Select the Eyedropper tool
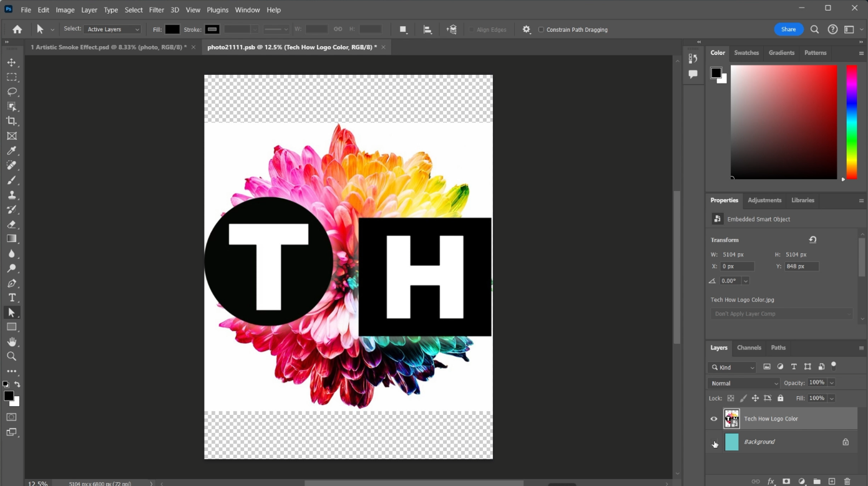The width and height of the screenshot is (868, 486). pos(11,150)
